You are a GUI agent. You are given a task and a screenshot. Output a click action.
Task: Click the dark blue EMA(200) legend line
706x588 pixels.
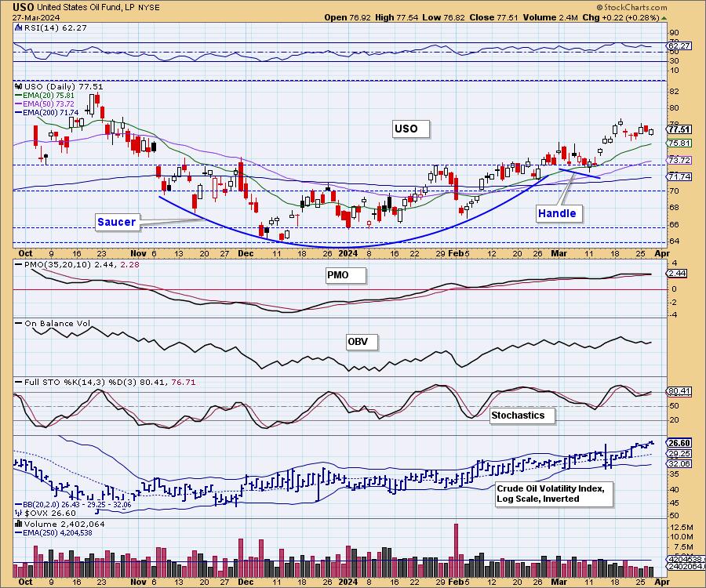19,112
